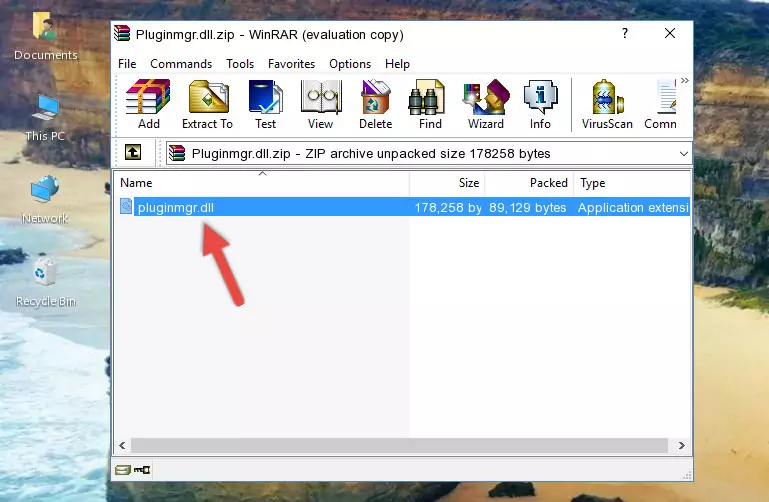
Task: Launch the Wizard tool
Action: click(x=486, y=104)
